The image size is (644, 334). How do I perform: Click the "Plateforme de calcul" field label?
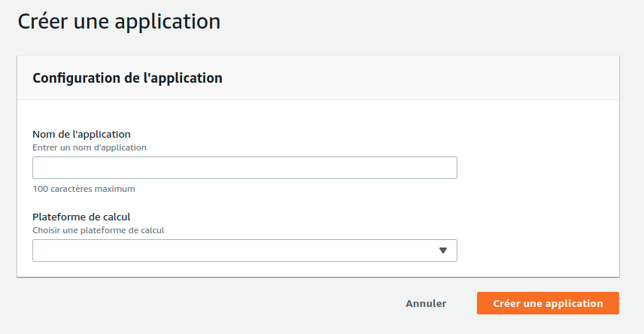click(81, 217)
